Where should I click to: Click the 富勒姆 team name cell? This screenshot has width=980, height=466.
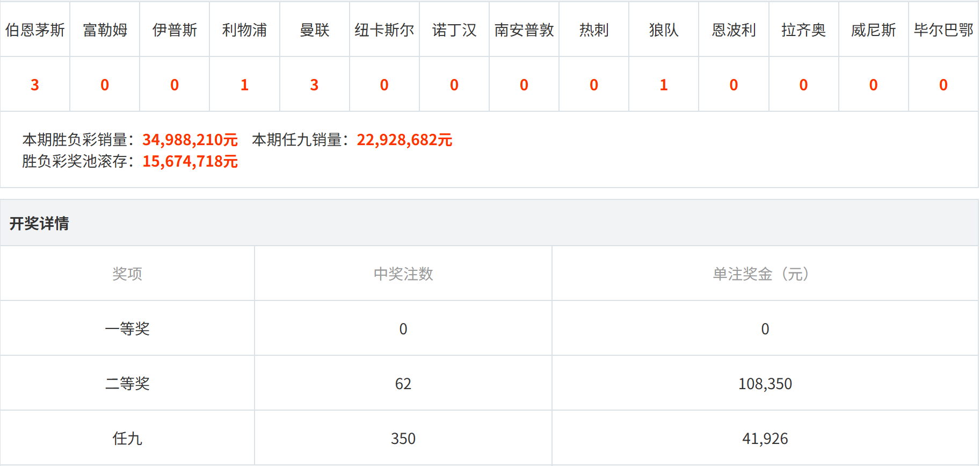click(x=105, y=30)
